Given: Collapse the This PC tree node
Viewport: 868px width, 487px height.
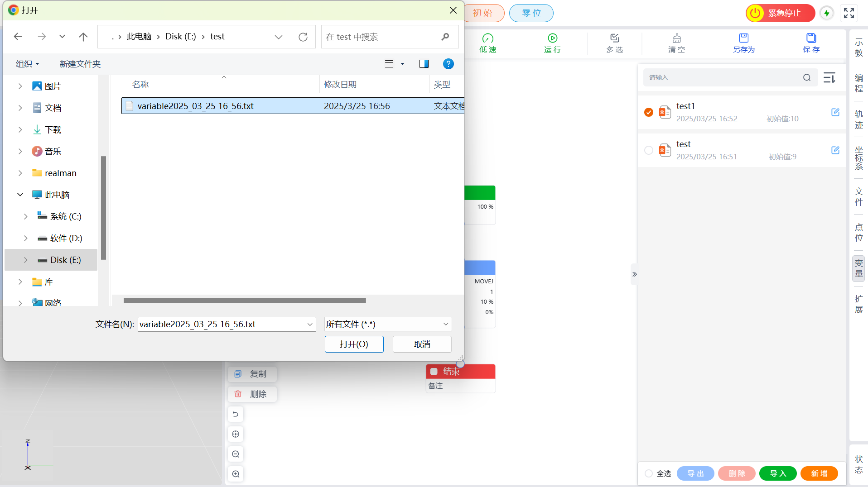Looking at the screenshot, I should coord(20,195).
